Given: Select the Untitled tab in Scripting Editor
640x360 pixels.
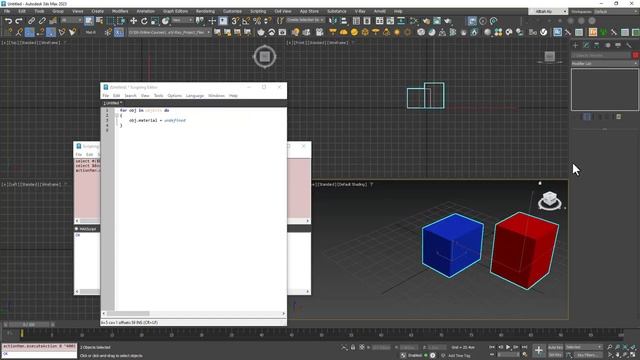Looking at the screenshot, I should click(112, 103).
